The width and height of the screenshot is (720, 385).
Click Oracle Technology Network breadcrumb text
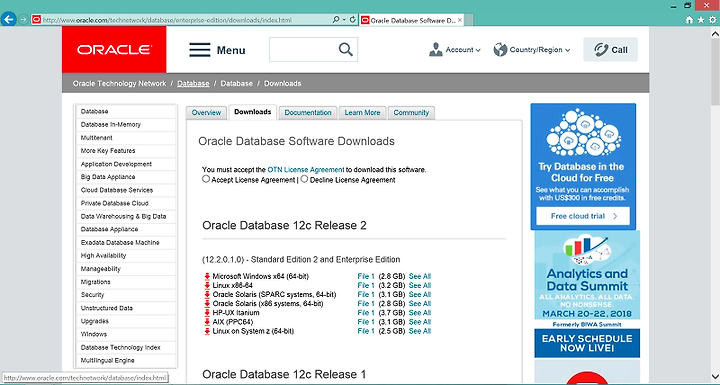(119, 84)
